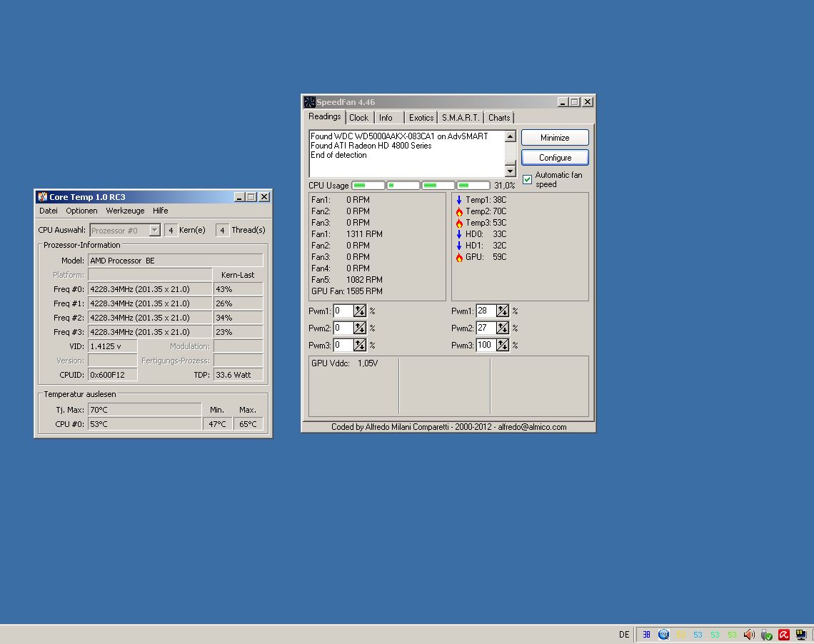Click the Safely Remove Hardware tray icon

click(x=766, y=634)
